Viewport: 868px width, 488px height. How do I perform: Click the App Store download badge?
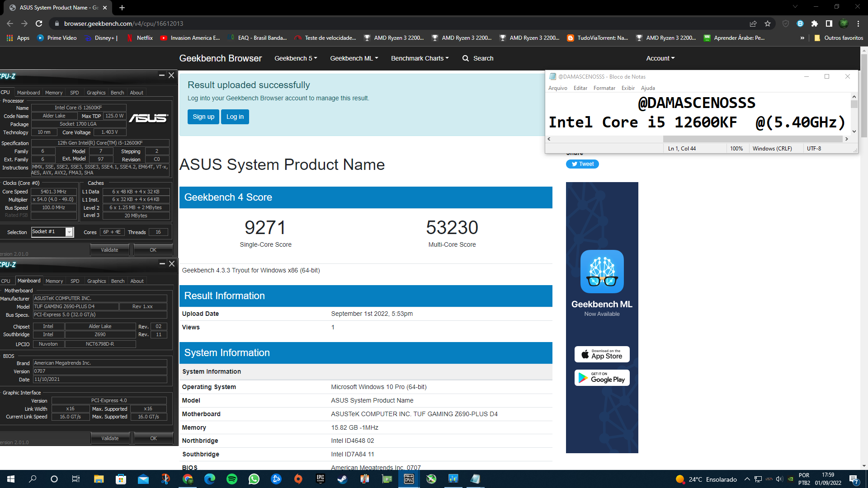tap(602, 354)
